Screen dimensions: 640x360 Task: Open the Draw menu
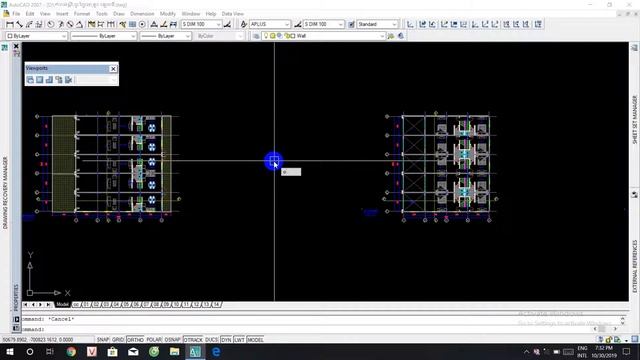tap(119, 14)
